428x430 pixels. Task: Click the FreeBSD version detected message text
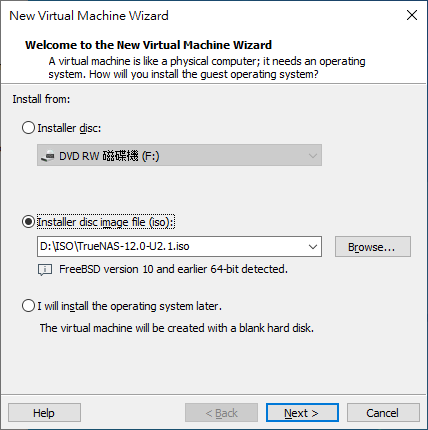pos(173,269)
